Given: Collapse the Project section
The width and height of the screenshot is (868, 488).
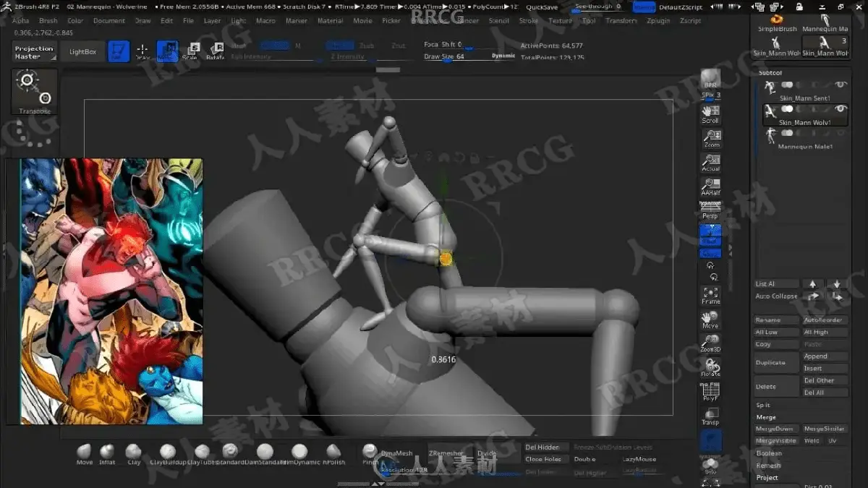Looking at the screenshot, I should 767,478.
